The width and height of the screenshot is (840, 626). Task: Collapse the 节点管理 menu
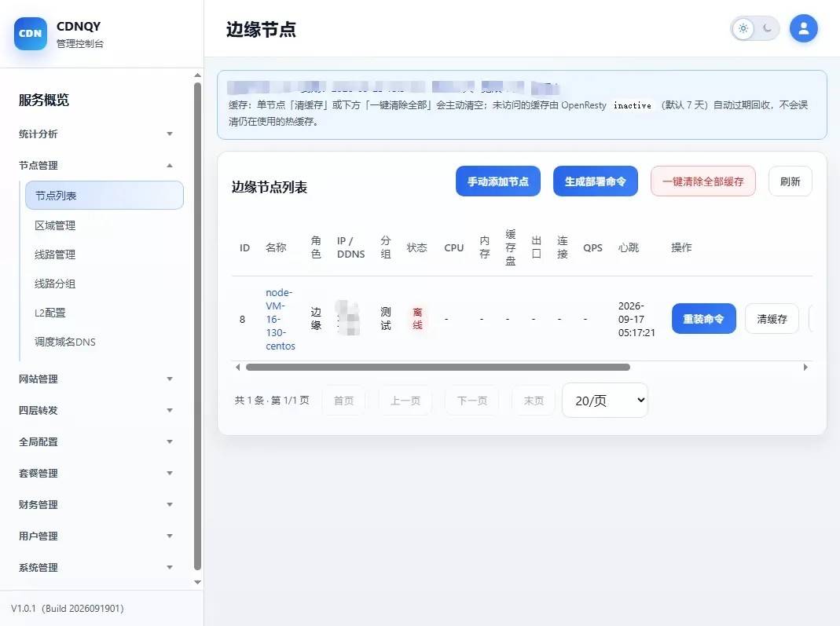click(x=96, y=166)
